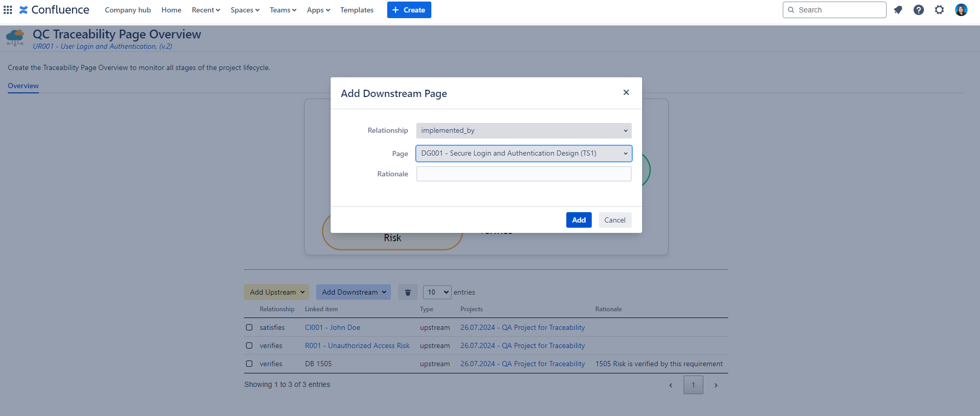This screenshot has height=416, width=980.
Task: Go to next page arrow
Action: click(x=716, y=385)
